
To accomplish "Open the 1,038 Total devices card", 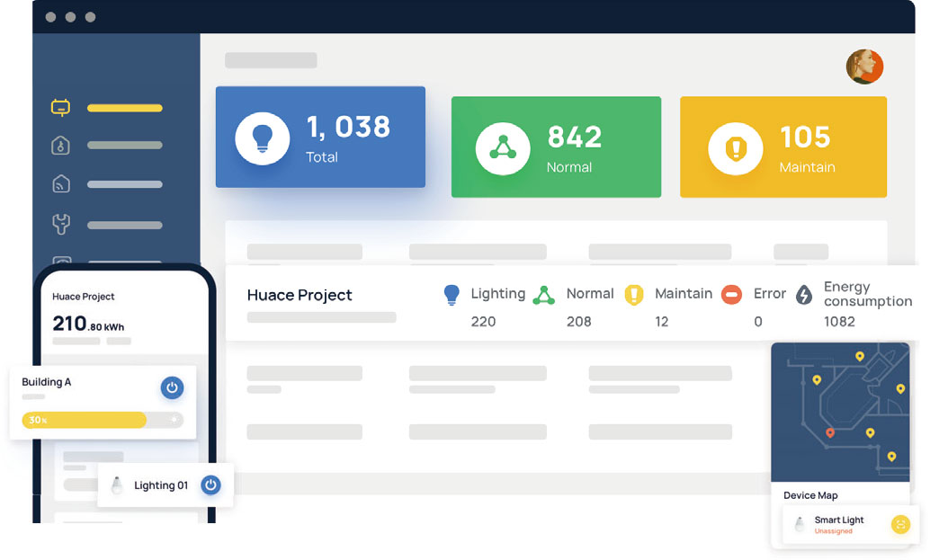I will click(320, 138).
